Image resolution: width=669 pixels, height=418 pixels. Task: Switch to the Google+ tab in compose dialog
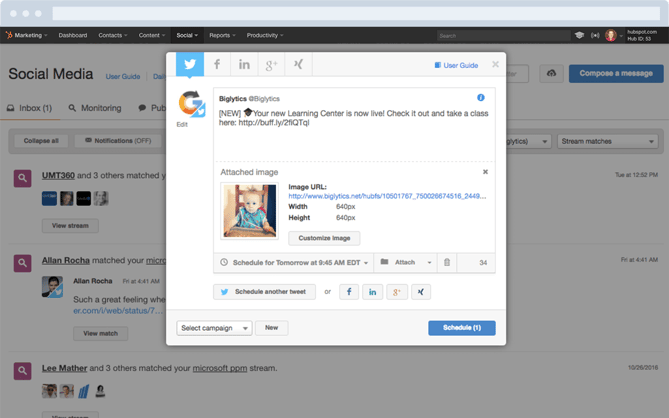[271, 64]
